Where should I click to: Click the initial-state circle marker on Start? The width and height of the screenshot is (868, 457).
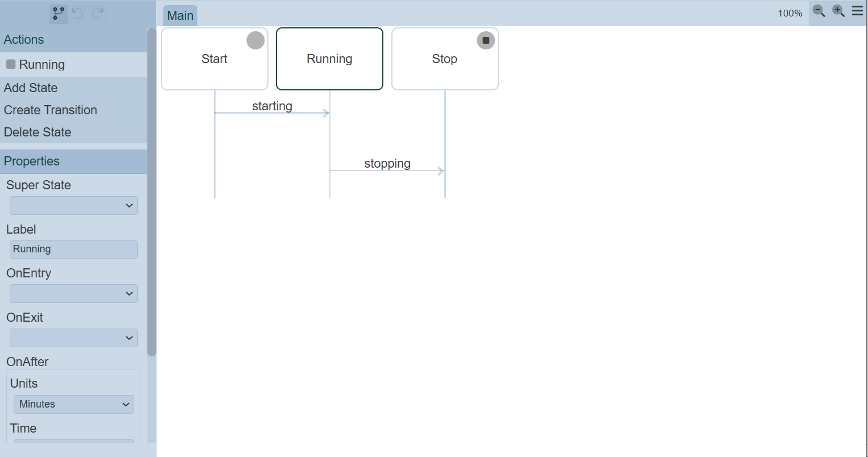(255, 40)
